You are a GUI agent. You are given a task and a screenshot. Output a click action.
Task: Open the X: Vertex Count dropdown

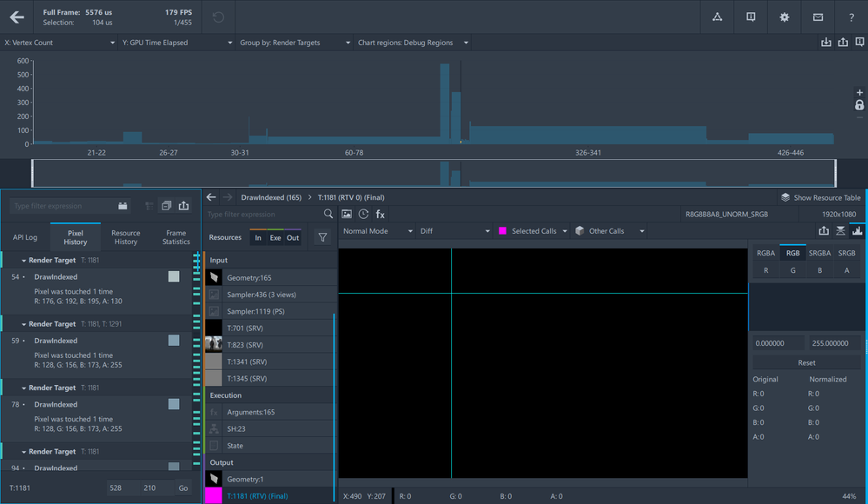pos(59,43)
